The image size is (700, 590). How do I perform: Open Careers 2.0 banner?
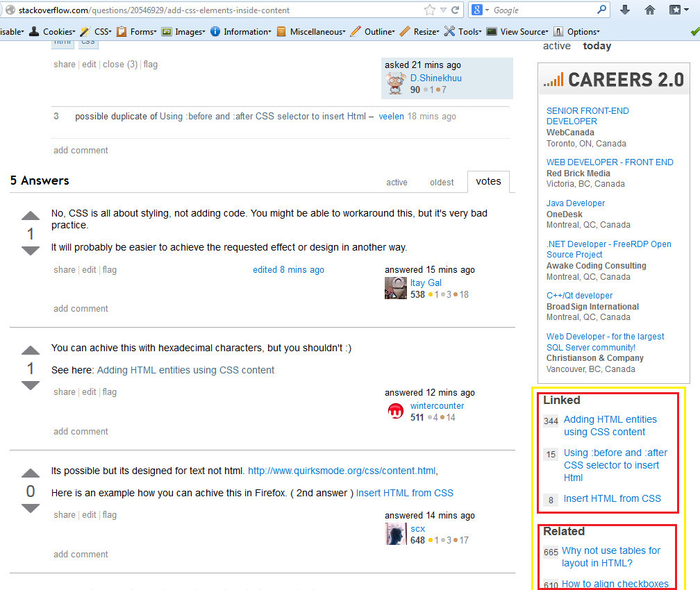click(614, 79)
